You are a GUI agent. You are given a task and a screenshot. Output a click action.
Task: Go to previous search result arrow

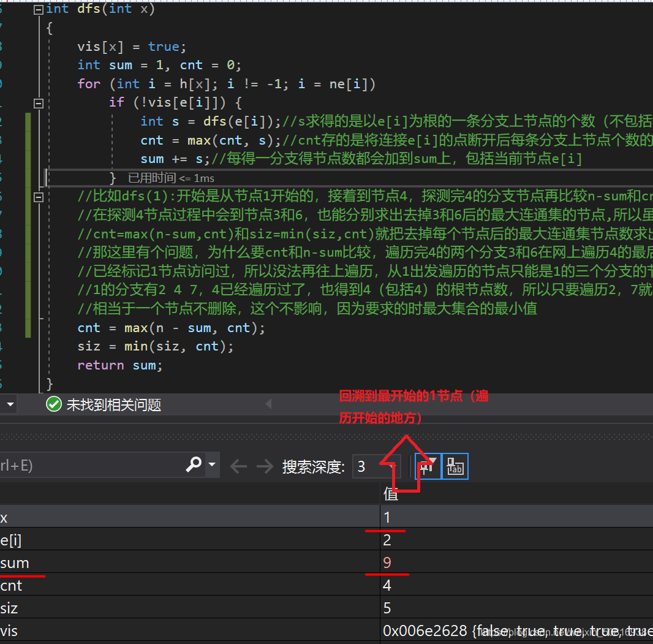click(x=238, y=466)
